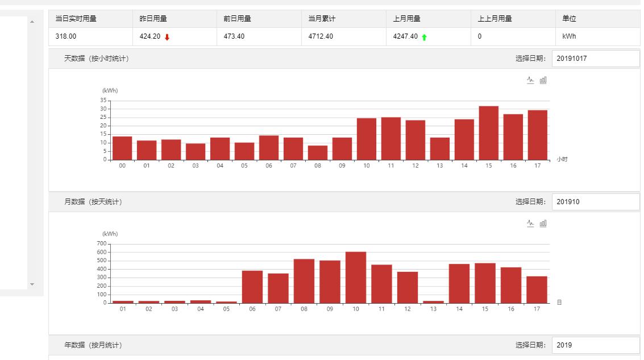Select the hour 08 bar in daily chart

point(318,152)
